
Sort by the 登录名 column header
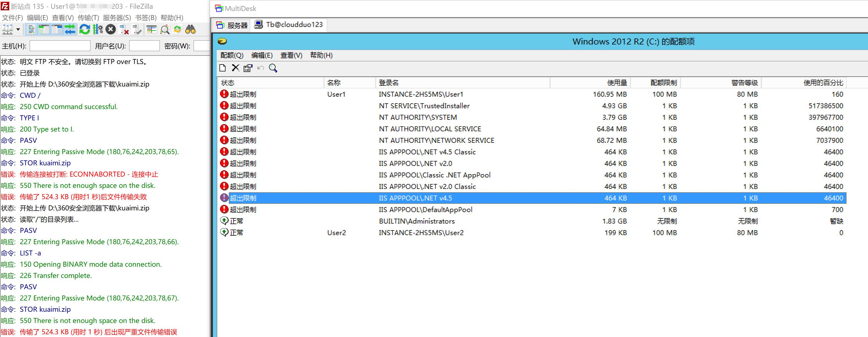pyautogui.click(x=463, y=83)
